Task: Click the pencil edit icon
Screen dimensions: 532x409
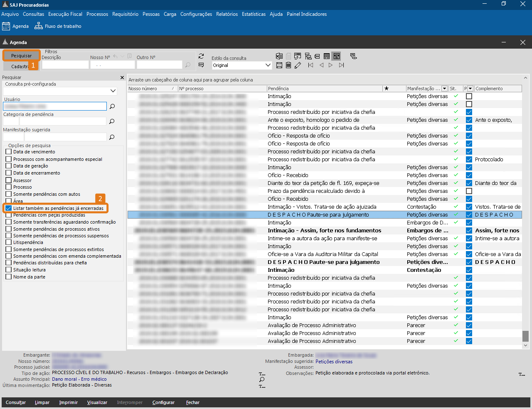Action: [x=298, y=65]
